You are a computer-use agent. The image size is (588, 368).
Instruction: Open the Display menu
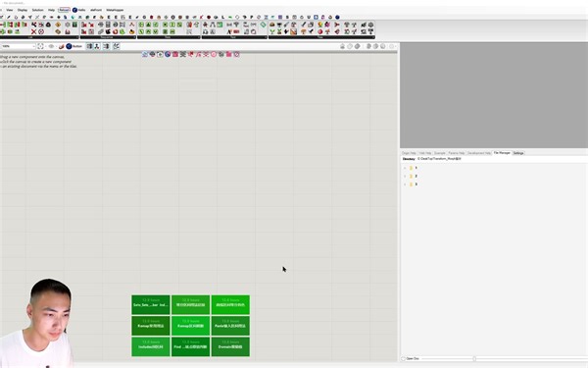pos(23,10)
